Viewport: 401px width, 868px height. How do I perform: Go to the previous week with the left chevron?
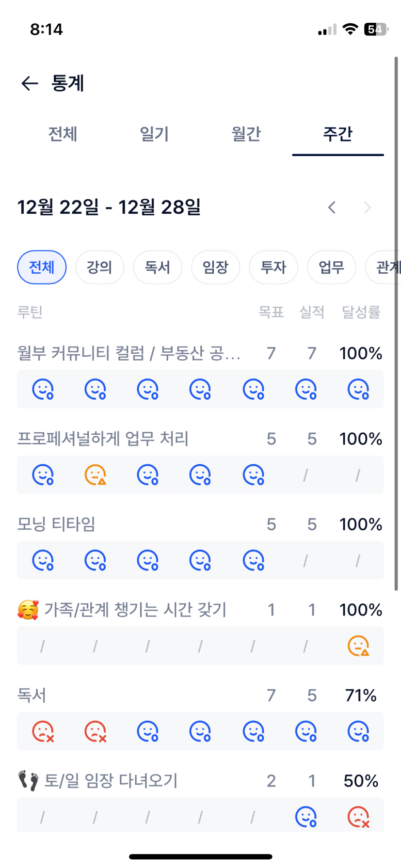332,208
